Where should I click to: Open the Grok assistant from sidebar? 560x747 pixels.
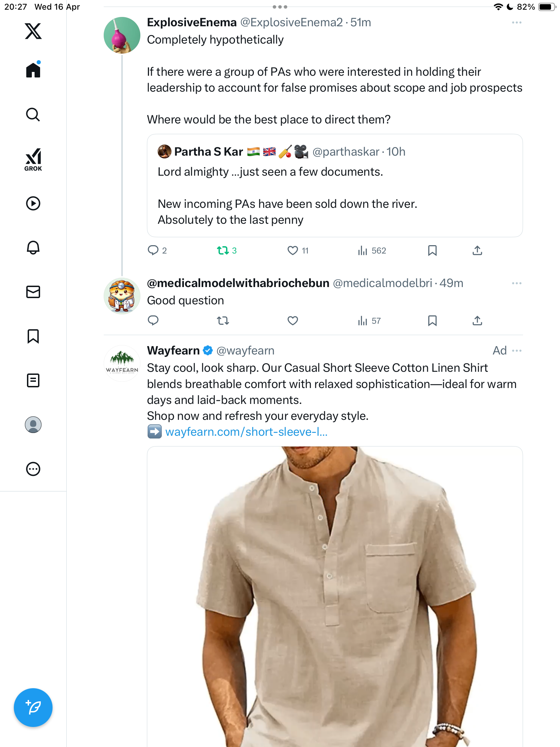(33, 160)
